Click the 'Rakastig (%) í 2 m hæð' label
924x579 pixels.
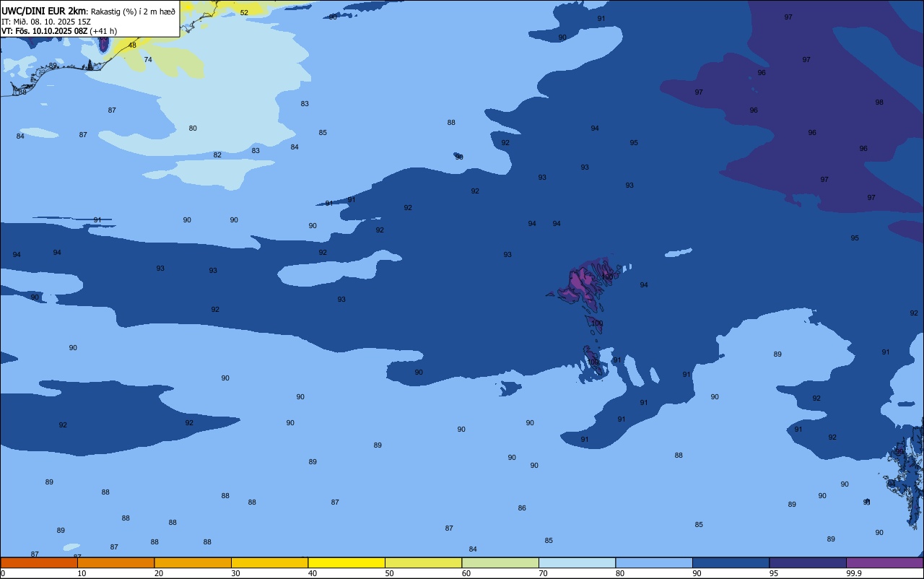pyautogui.click(x=133, y=11)
